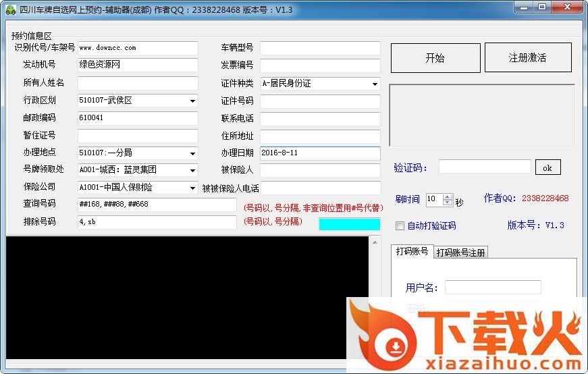This screenshot has height=374, width=588.
Task: Click the app icon in the title bar
Action: tap(11, 9)
